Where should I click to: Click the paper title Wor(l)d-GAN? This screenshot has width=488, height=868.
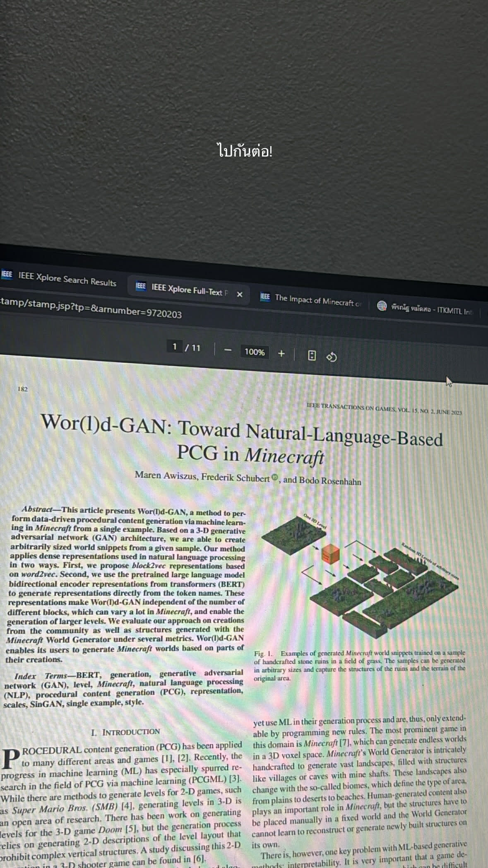[x=242, y=441]
